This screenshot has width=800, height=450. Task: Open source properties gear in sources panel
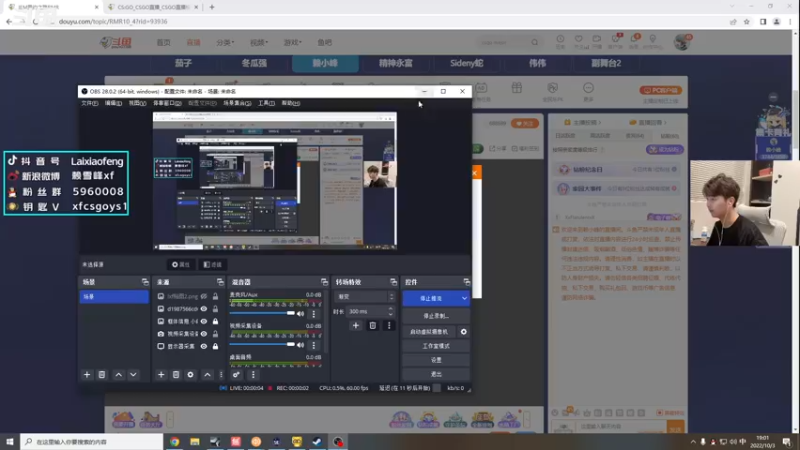click(x=190, y=374)
